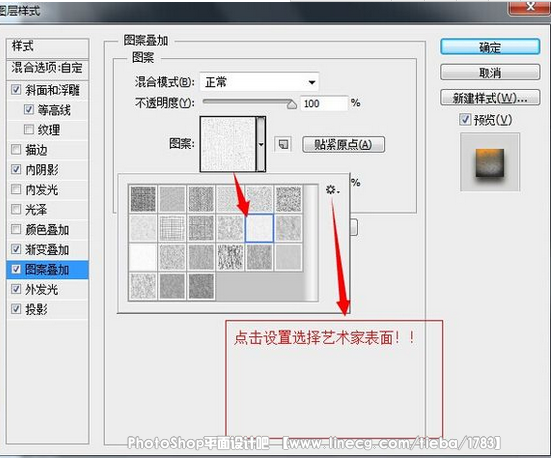Pick the third pattern in the top row

coord(201,199)
